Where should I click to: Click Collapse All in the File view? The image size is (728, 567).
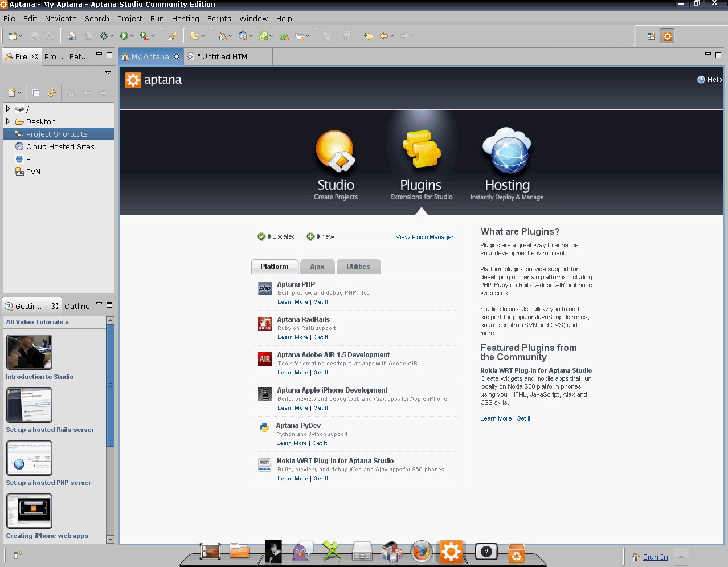click(x=36, y=93)
